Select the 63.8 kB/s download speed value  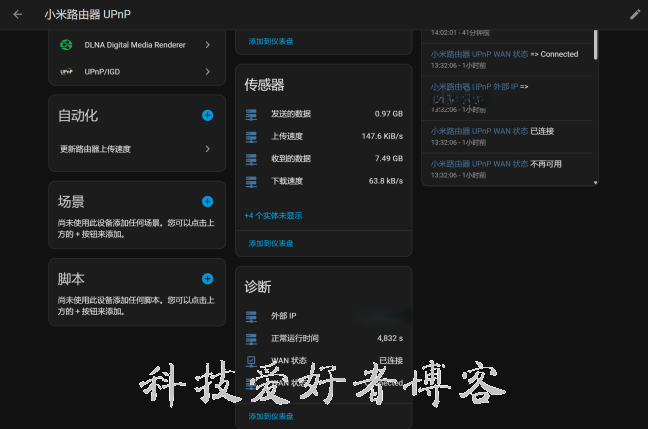(x=386, y=181)
